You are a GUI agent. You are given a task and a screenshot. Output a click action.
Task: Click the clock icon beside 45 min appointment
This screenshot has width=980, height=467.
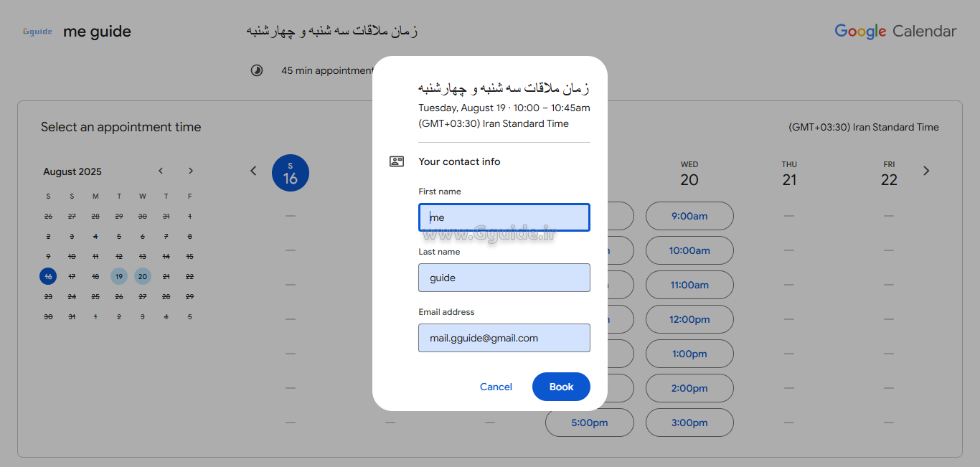click(257, 70)
